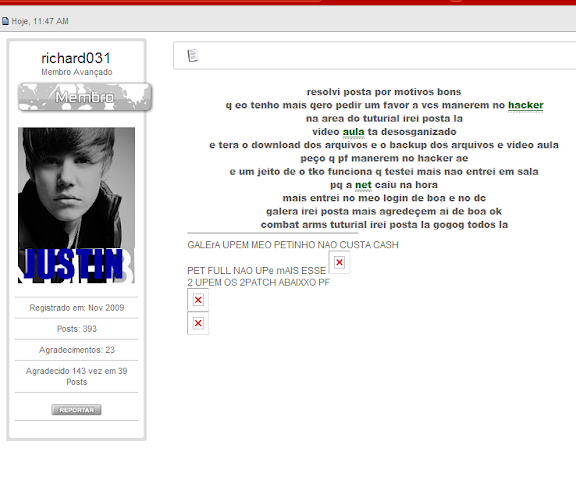This screenshot has height=484, width=576.
Task: Click the post date icon beside Hoje
Action: [x=5, y=21]
